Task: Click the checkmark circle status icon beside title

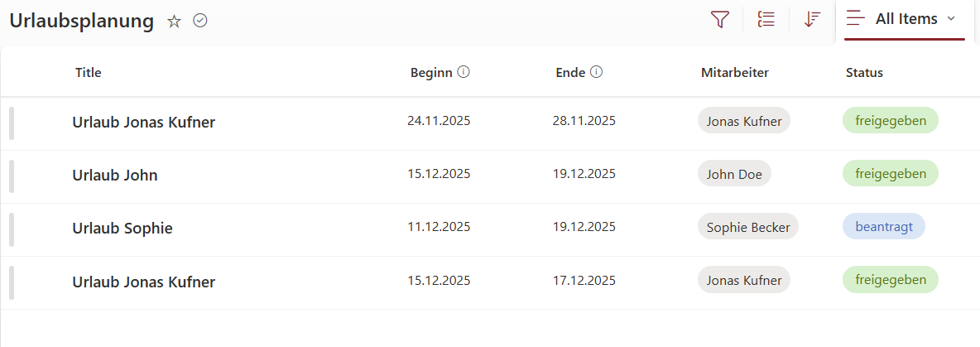Action: click(199, 21)
